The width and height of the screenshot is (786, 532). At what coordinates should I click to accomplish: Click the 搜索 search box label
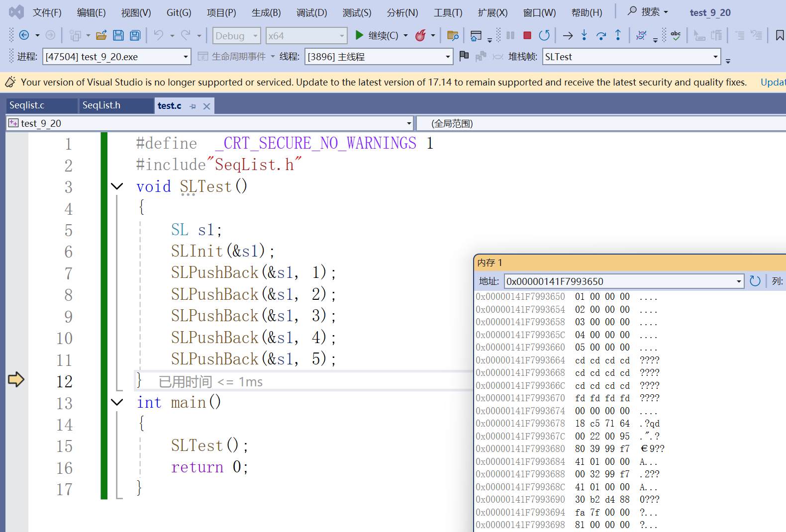click(x=651, y=11)
